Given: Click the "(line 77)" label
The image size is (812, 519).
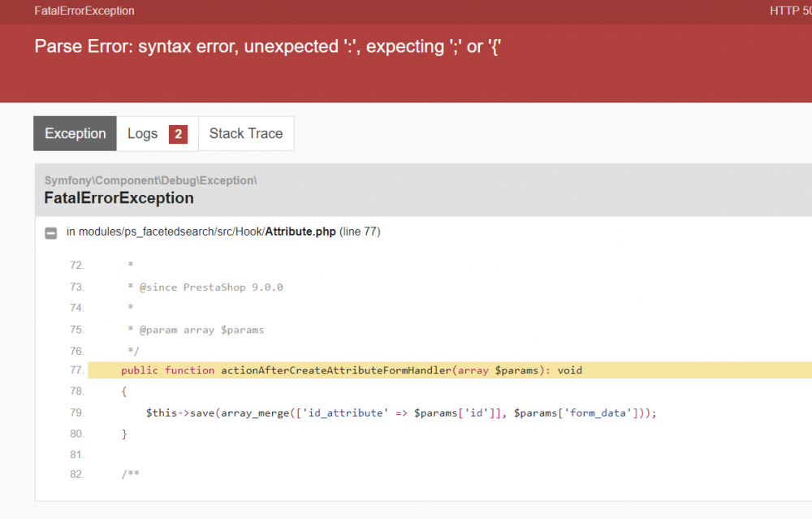Looking at the screenshot, I should (360, 232).
